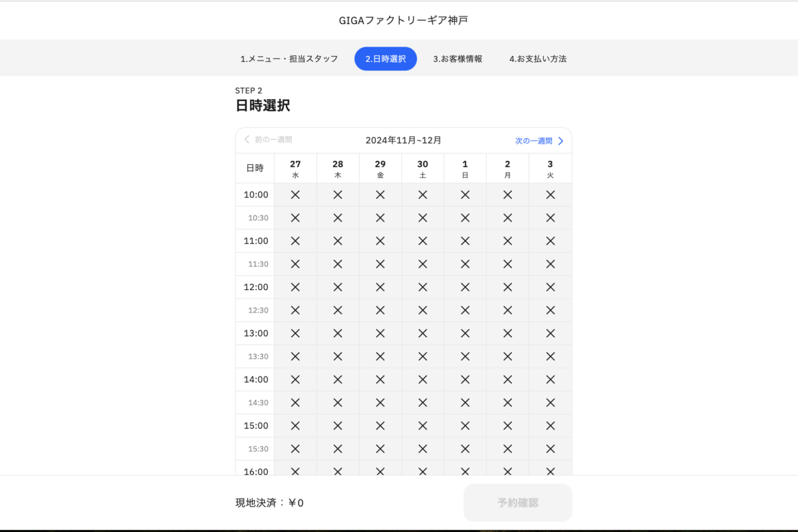Click the 29 金 date column header
This screenshot has height=532, width=798.
(380, 169)
